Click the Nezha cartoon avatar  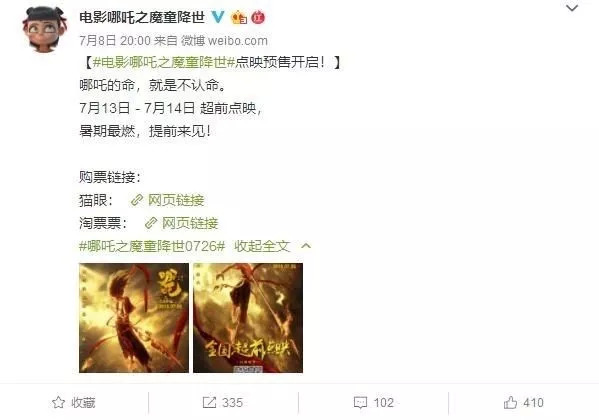(45, 29)
